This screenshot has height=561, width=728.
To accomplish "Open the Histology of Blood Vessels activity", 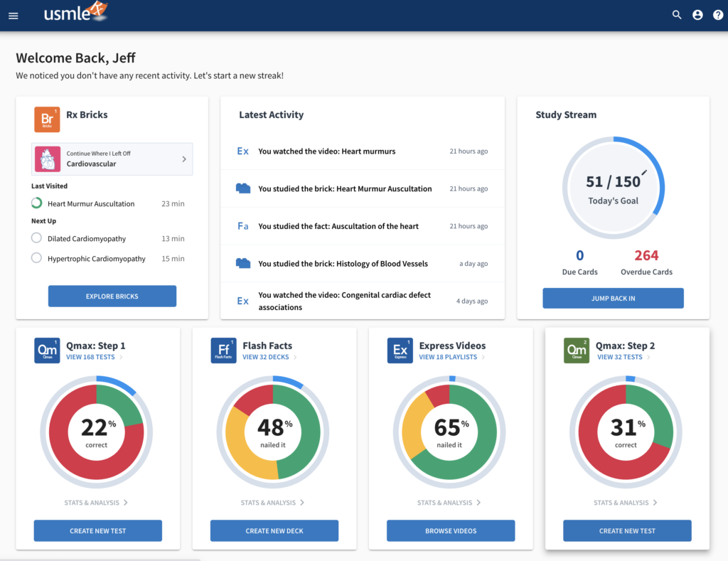I will 343,264.
